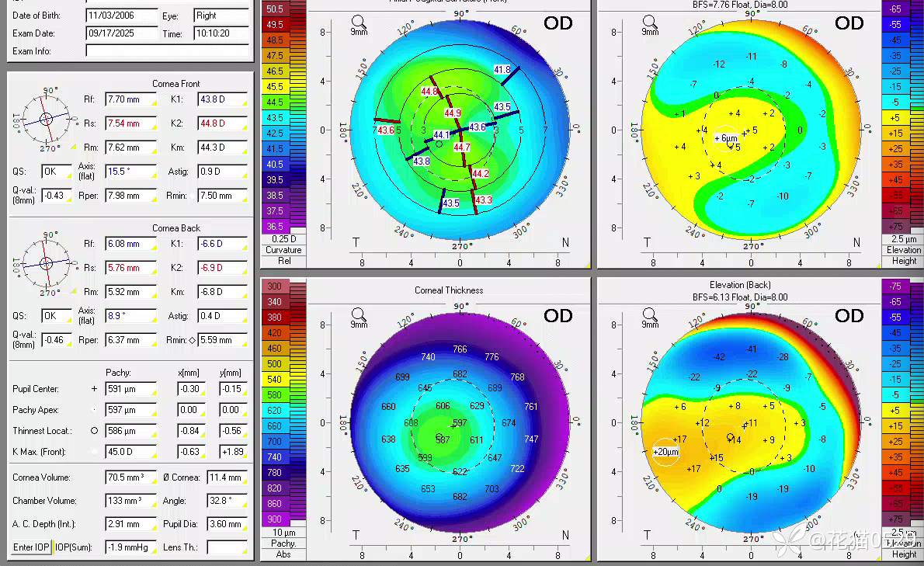Click the Cornea Back QS OK field

click(57, 316)
